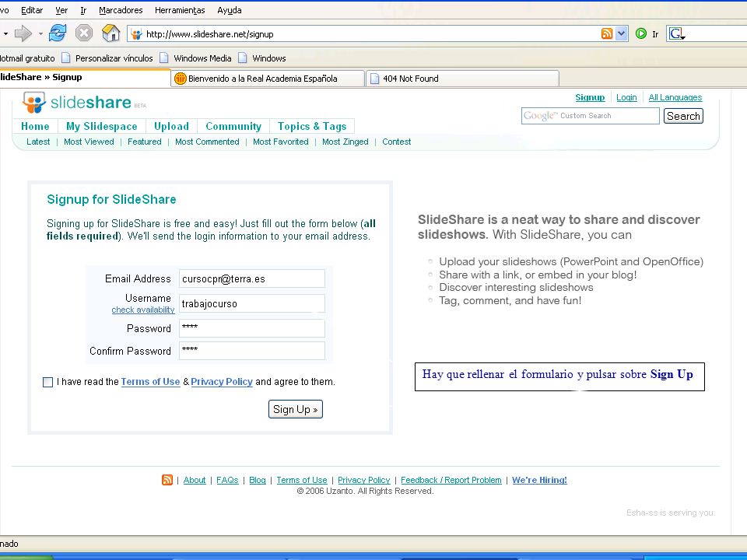Click the Contest link
This screenshot has width=747, height=560.
396,142
